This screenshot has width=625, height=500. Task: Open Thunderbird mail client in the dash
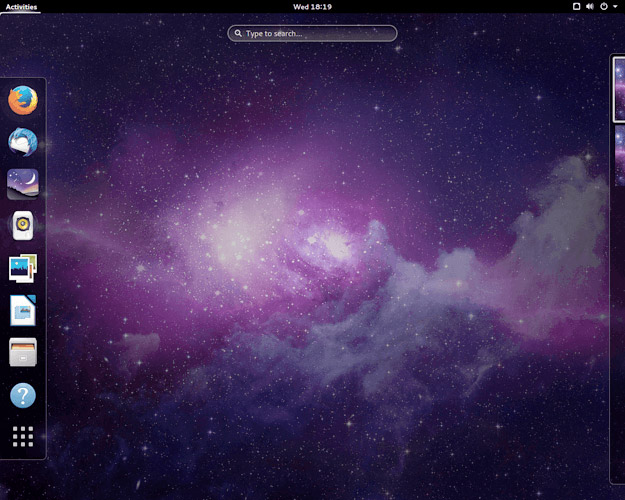(23, 142)
